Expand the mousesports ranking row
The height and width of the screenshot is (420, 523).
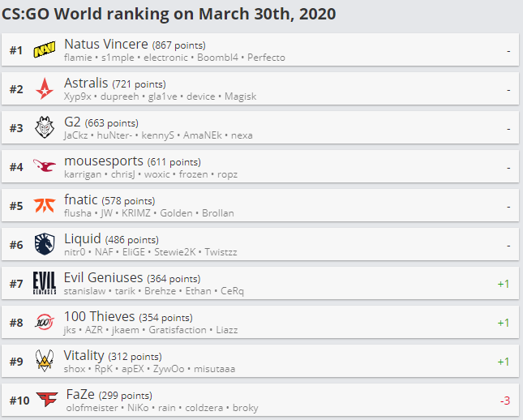(259, 167)
